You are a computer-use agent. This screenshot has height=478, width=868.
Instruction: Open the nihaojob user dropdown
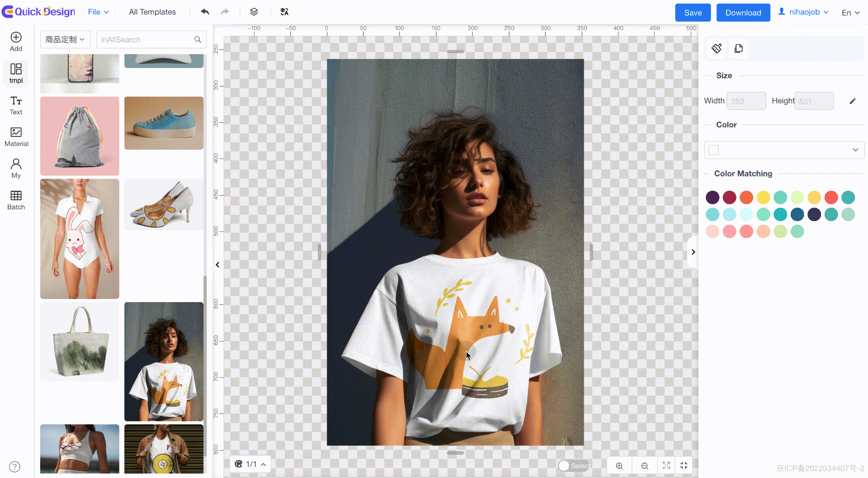(804, 12)
